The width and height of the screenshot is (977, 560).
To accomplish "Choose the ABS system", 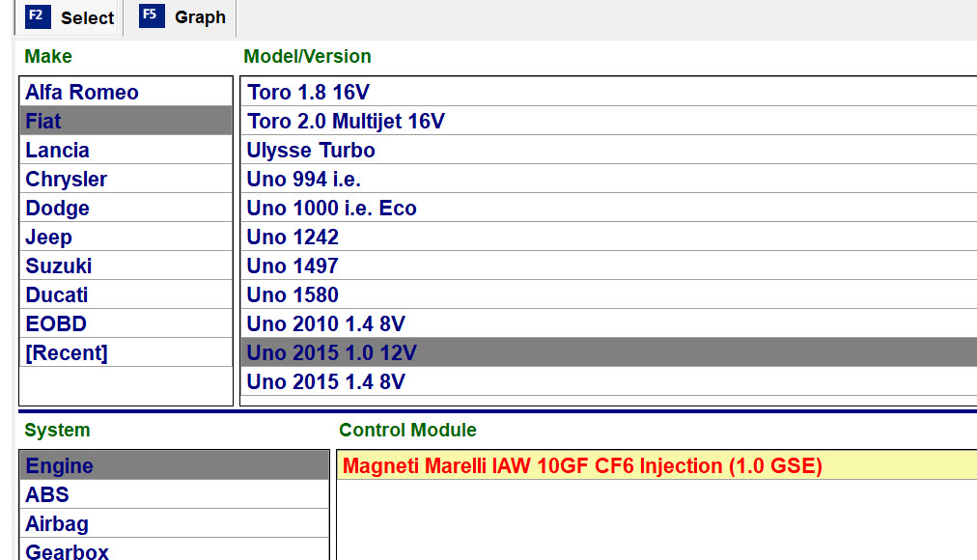I will pyautogui.click(x=175, y=494).
